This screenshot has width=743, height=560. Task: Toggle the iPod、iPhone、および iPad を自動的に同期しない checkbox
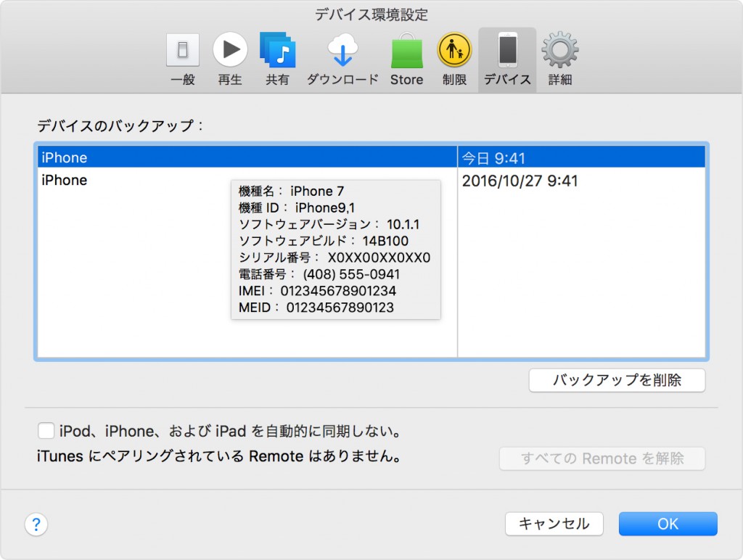coord(46,431)
